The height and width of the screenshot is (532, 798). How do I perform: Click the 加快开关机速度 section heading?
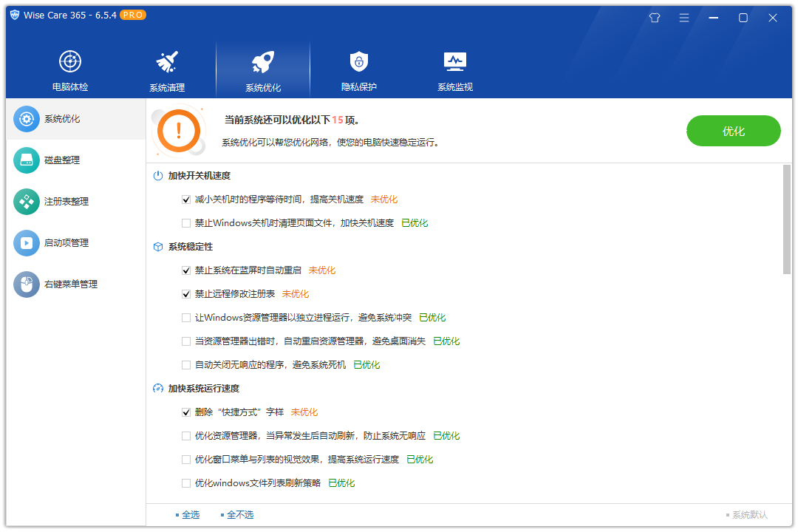click(199, 176)
